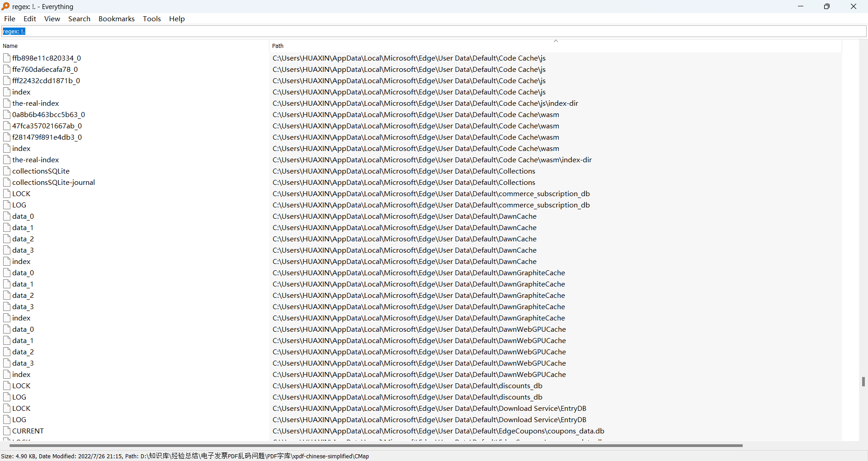Click the icon of the-real-index in js\index-dir
Viewport: 868px width, 461px height.
click(x=7, y=103)
